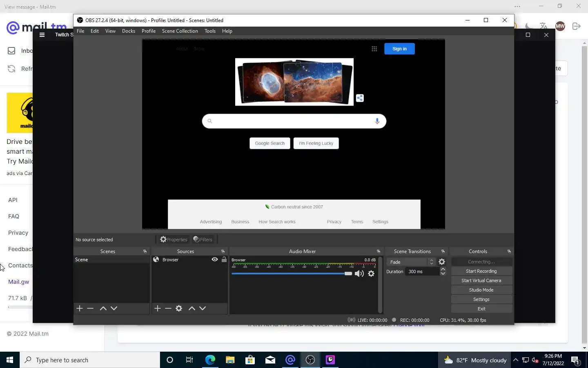Open Twitch app from the taskbar
The height and width of the screenshot is (368, 588).
(x=330, y=360)
